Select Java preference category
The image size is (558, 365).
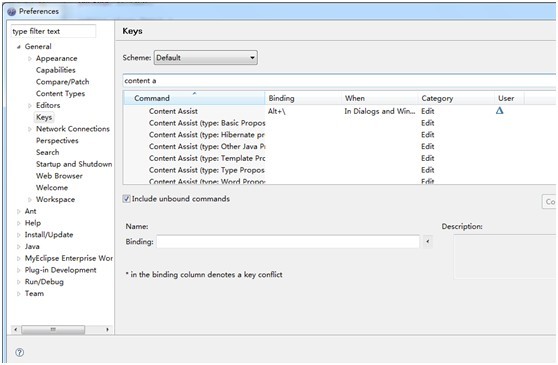coord(32,247)
